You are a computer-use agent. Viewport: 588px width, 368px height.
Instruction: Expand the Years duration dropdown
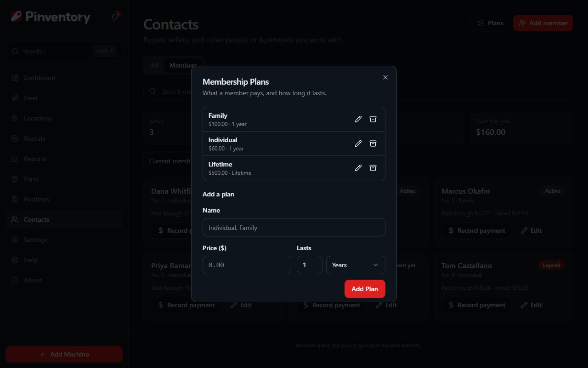click(356, 265)
